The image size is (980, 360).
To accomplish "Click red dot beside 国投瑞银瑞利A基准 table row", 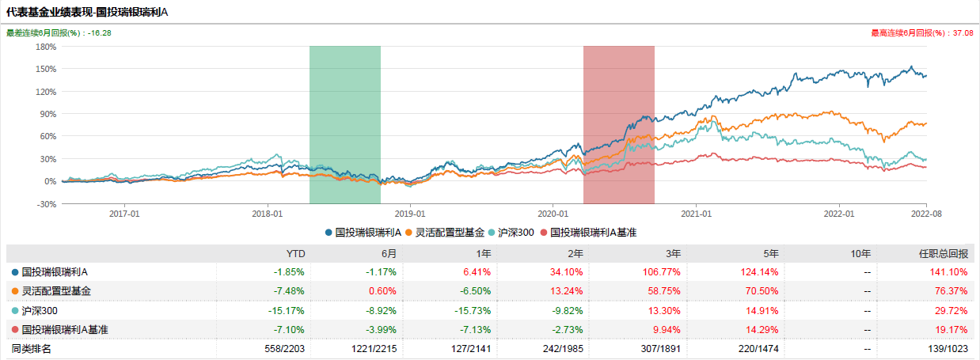I will (x=15, y=329).
